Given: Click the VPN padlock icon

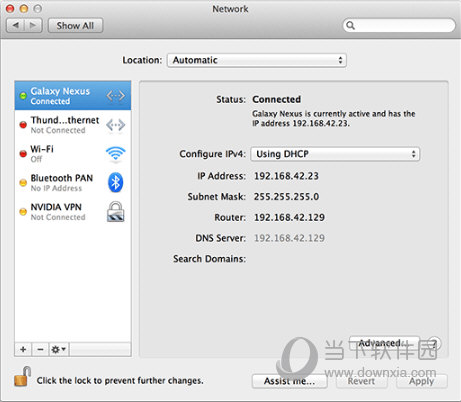Looking at the screenshot, I should pos(116,212).
